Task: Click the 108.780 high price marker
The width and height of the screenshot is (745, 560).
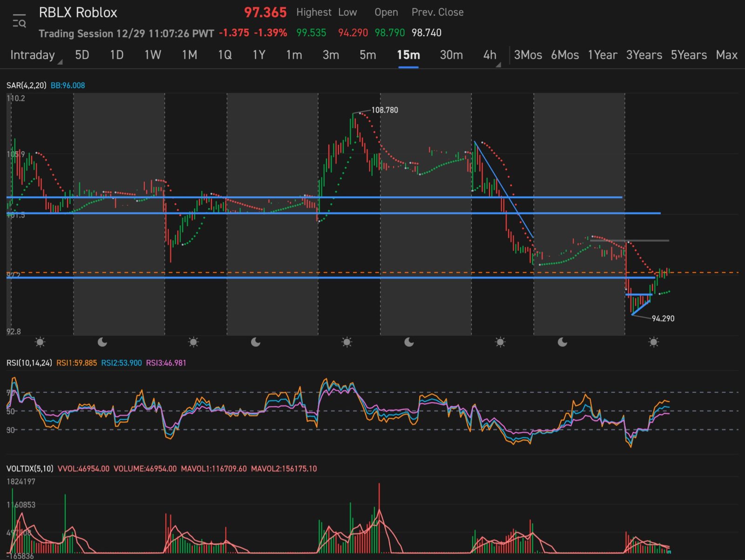Action: [x=385, y=110]
